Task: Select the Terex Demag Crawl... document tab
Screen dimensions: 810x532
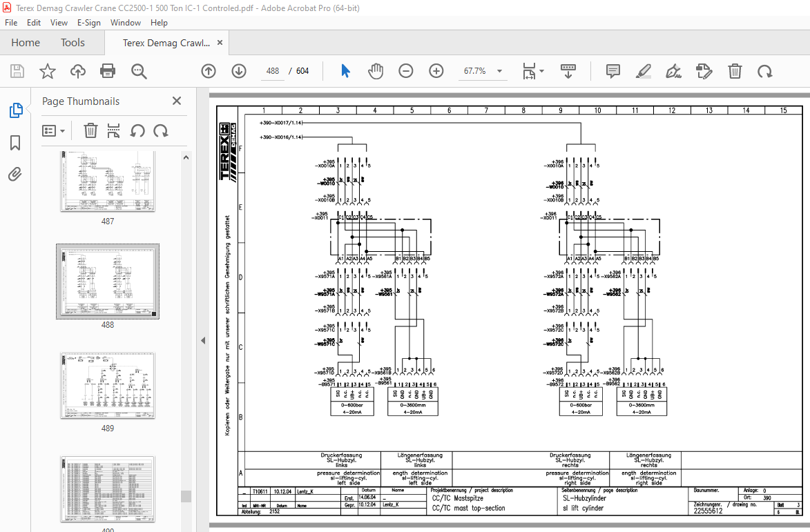Action: 166,43
